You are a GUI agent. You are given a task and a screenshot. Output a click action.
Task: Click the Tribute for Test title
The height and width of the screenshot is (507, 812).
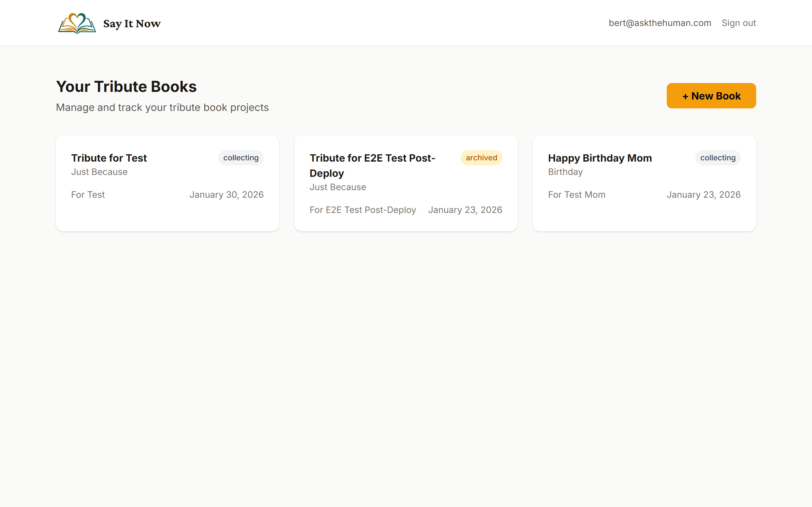click(109, 157)
